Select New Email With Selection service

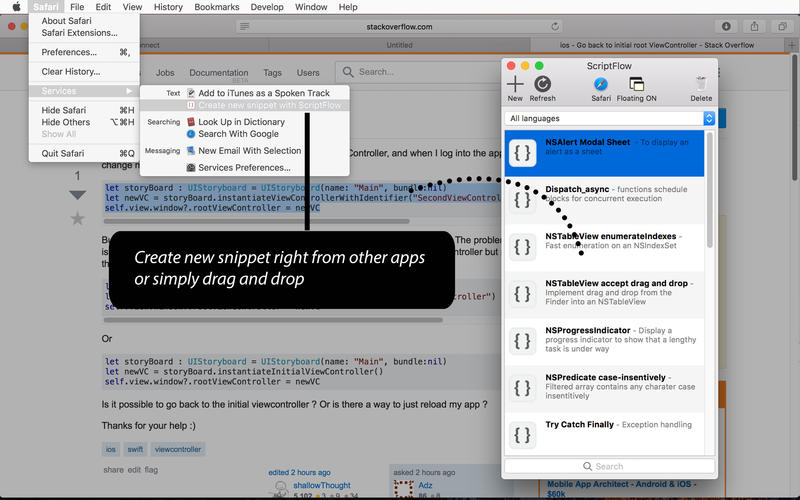click(245, 151)
